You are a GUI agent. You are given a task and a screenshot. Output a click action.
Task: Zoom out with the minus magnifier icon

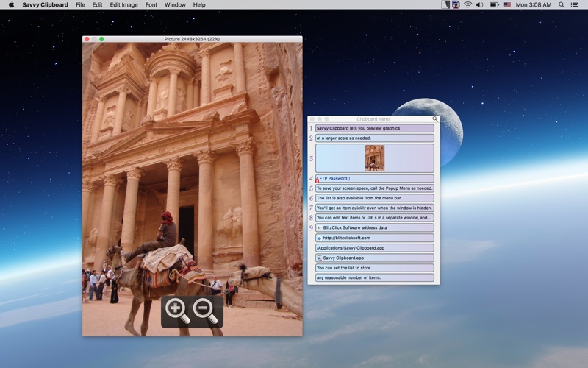coord(205,311)
